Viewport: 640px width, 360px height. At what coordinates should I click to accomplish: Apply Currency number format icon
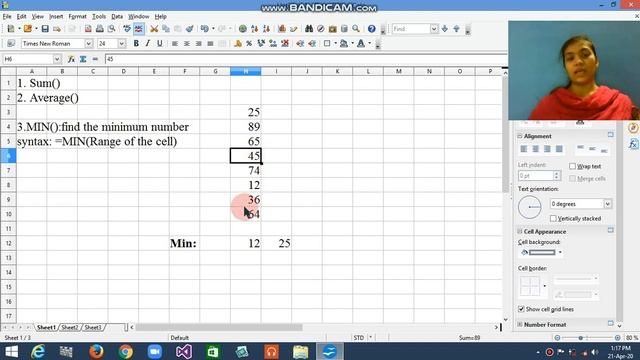[238, 43]
